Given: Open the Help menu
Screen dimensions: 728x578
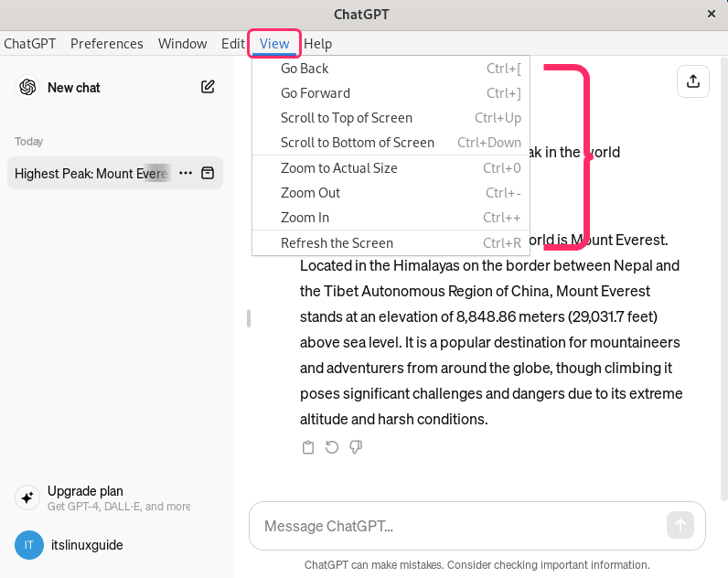Looking at the screenshot, I should pyautogui.click(x=318, y=44).
